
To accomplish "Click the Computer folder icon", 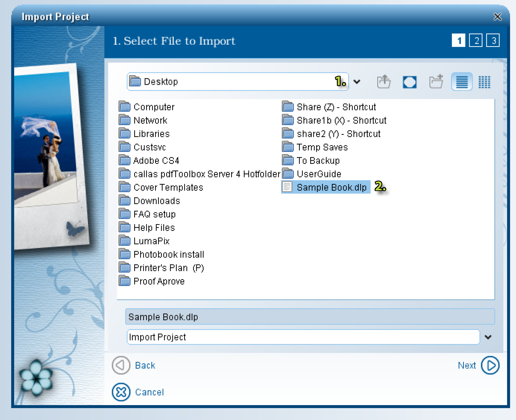I will tap(125, 107).
